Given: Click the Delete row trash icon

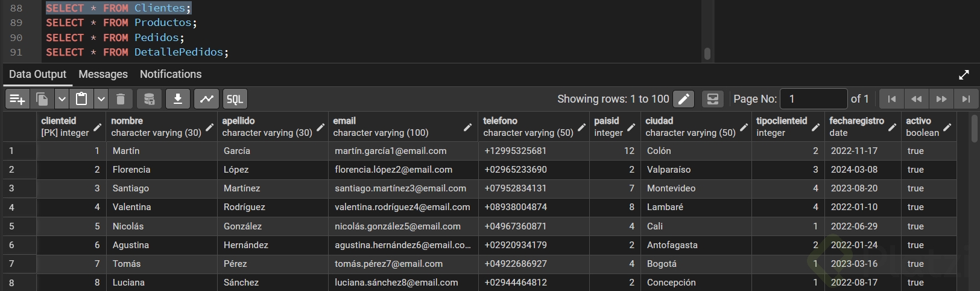Looking at the screenshot, I should click(x=121, y=99).
